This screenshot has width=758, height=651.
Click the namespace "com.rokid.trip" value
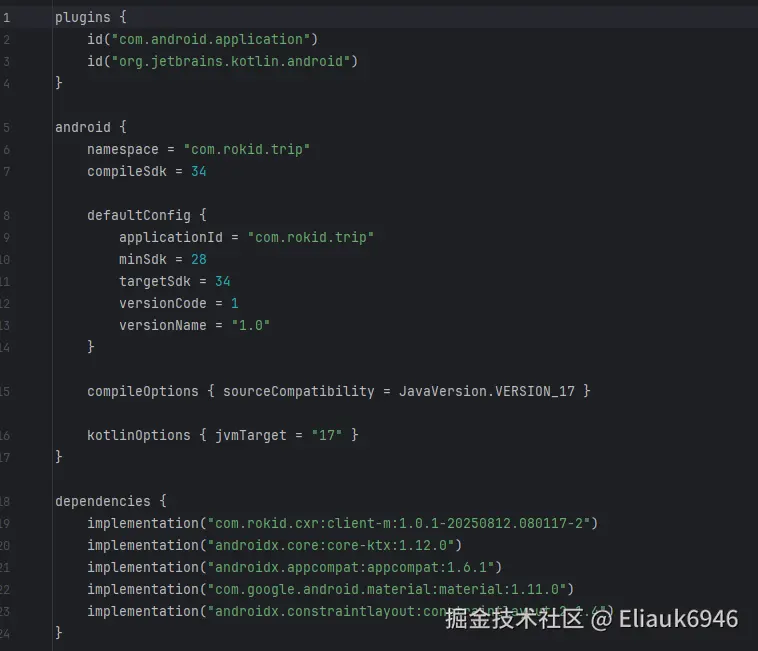coord(247,149)
